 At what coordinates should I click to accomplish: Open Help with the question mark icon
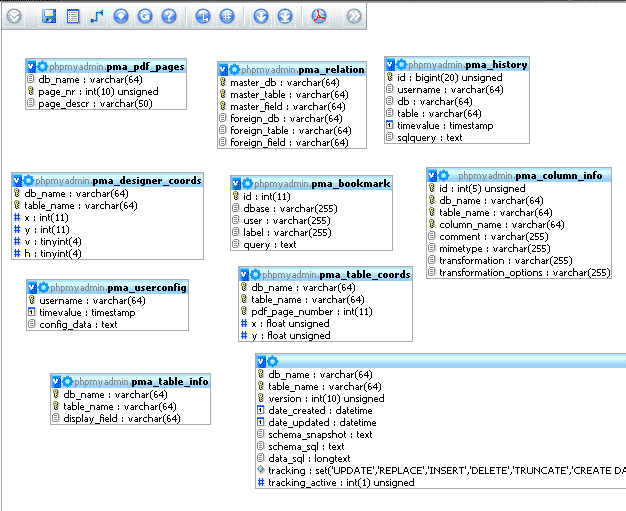[169, 16]
